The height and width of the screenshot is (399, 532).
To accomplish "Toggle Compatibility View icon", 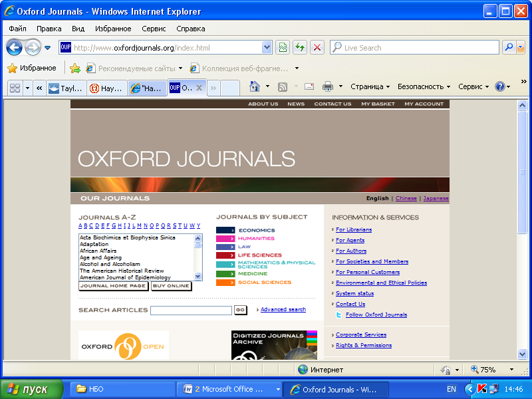I will [x=282, y=47].
